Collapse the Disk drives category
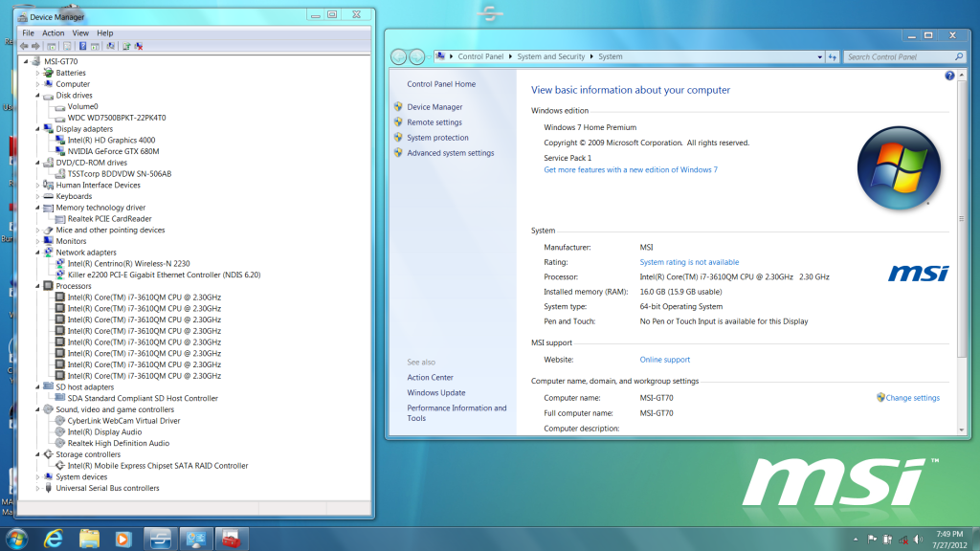 pyautogui.click(x=38, y=95)
